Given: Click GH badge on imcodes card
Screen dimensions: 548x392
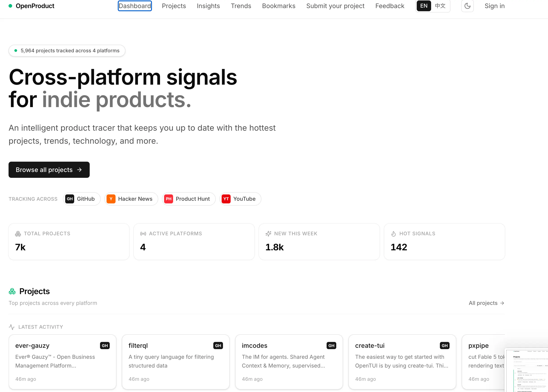Looking at the screenshot, I should point(331,346).
